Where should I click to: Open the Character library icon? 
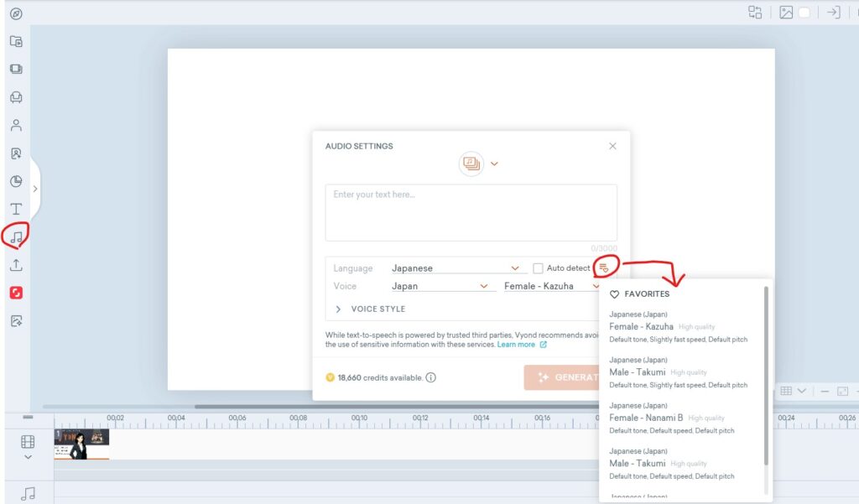(16, 126)
